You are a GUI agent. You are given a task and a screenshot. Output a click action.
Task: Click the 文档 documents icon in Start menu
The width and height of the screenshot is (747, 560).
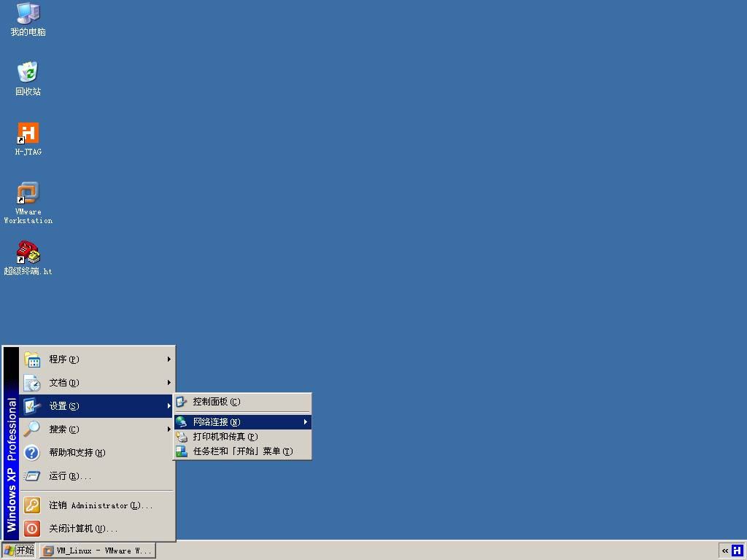(x=32, y=383)
